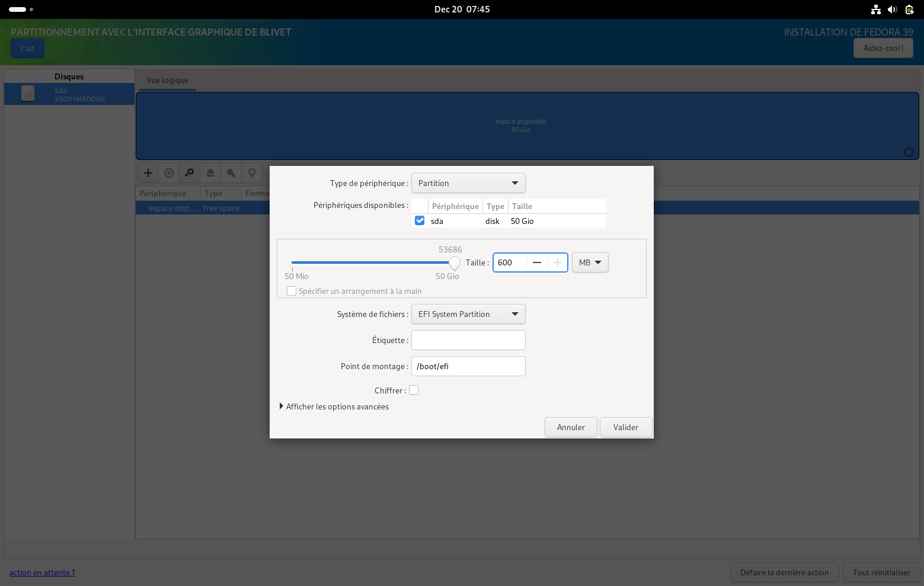The width and height of the screenshot is (924, 586).
Task: Click the wired network icon in the top bar
Action: pos(876,9)
